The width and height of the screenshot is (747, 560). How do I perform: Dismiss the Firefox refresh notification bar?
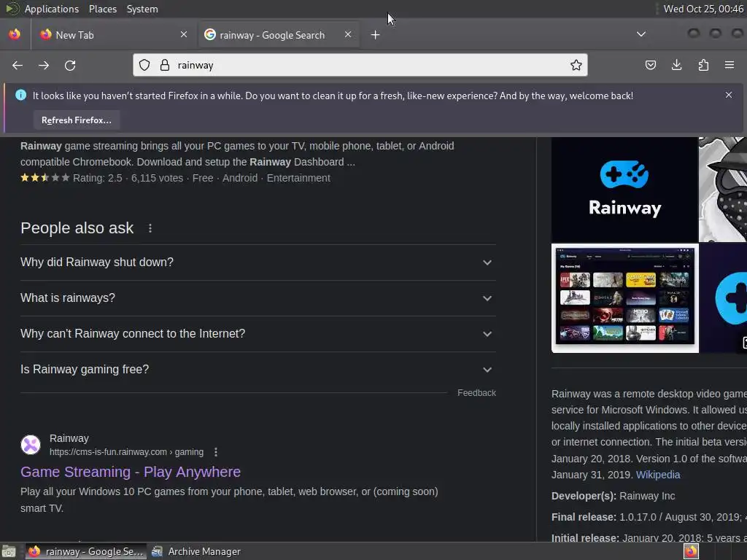point(729,95)
